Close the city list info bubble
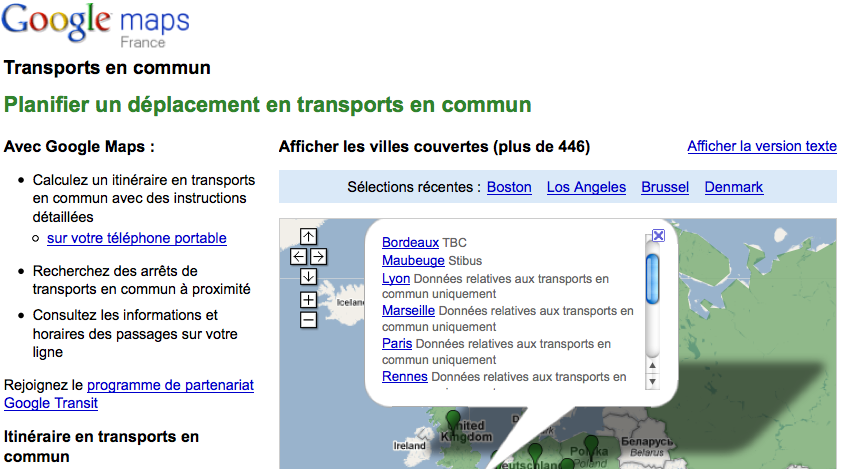The height and width of the screenshot is (469, 847). point(658,236)
